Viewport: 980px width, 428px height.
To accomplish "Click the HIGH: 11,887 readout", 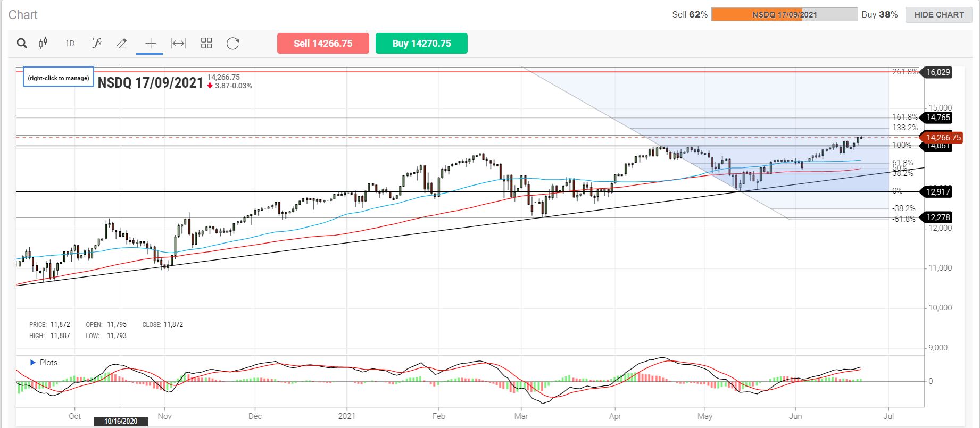I will coord(49,335).
